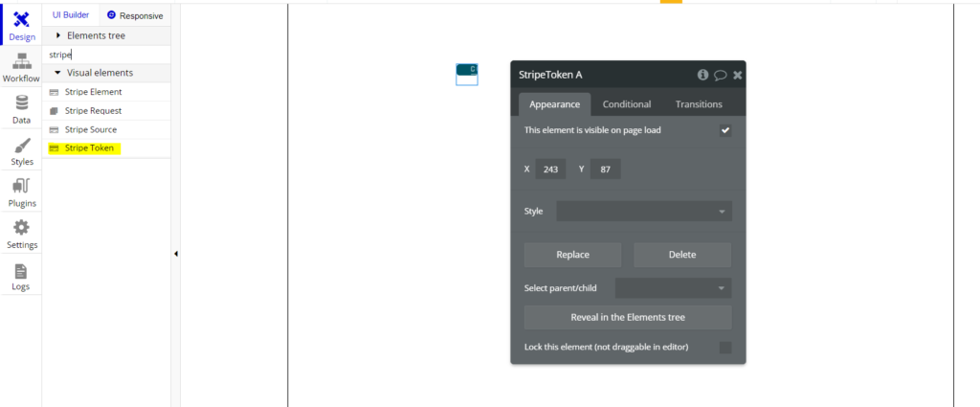Switch to the Appearance tab
This screenshot has width=980, height=407.
point(554,104)
